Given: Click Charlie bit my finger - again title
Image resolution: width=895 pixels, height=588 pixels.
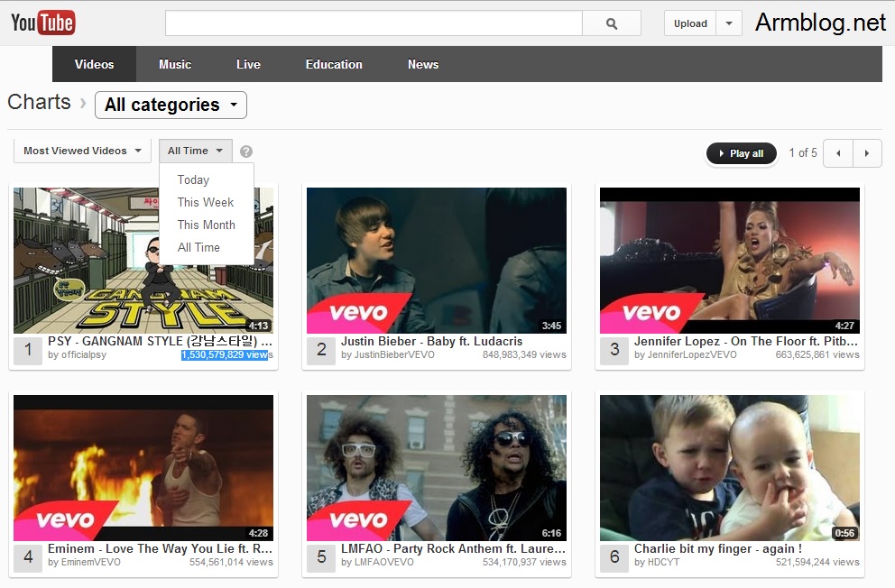Looking at the screenshot, I should pyautogui.click(x=718, y=548).
